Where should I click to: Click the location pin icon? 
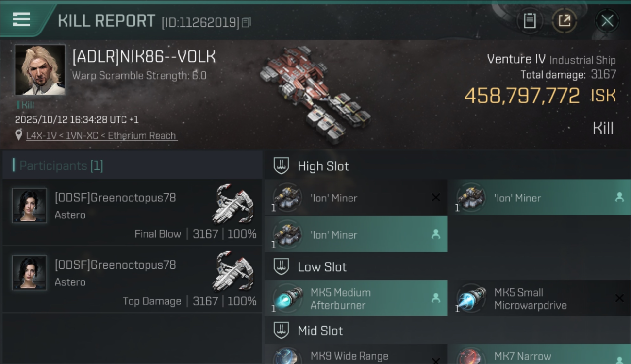pyautogui.click(x=19, y=135)
